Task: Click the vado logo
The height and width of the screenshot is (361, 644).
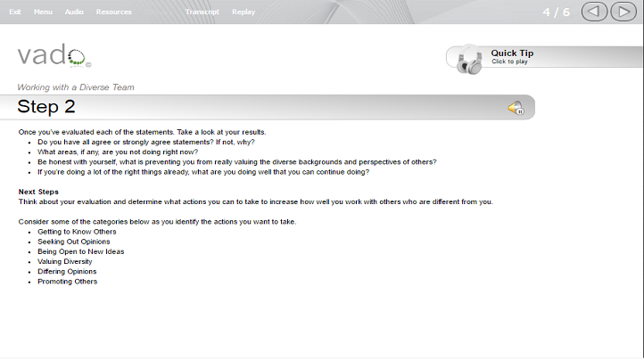Action: click(54, 55)
